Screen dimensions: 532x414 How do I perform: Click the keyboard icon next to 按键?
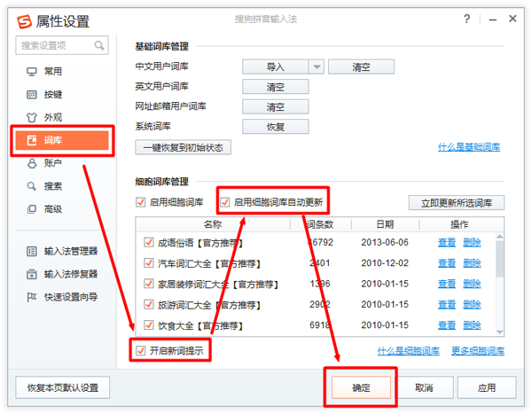point(32,95)
